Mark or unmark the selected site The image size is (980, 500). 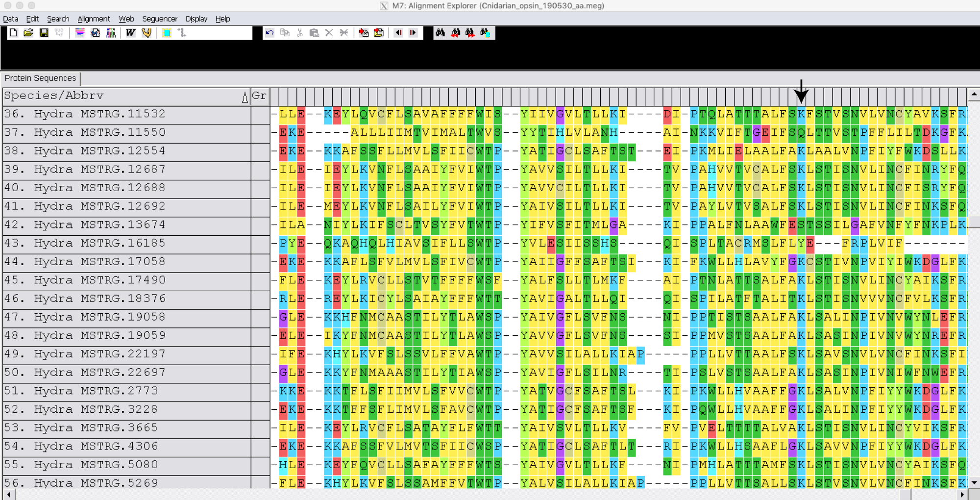[x=167, y=33]
